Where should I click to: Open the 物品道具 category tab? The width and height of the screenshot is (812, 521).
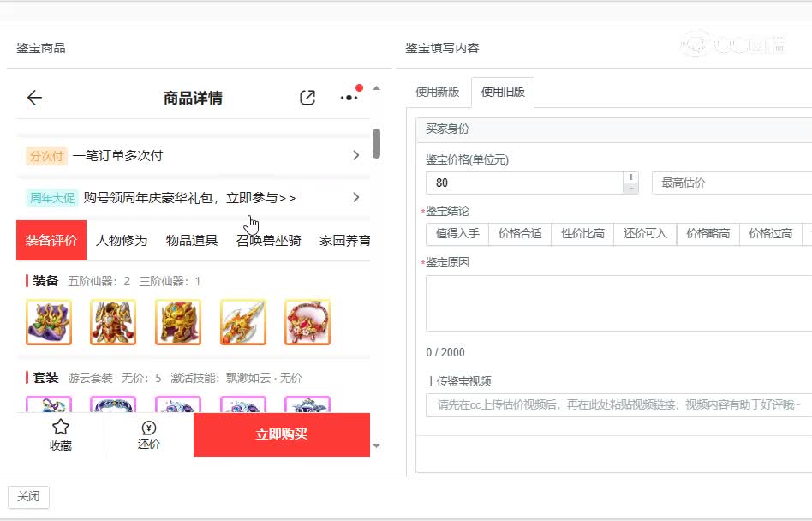coord(192,240)
